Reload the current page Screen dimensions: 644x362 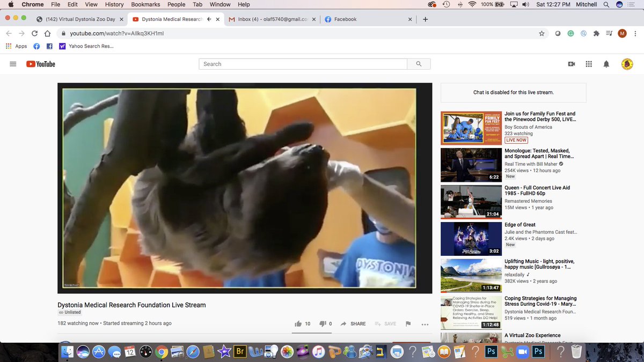[35, 33]
